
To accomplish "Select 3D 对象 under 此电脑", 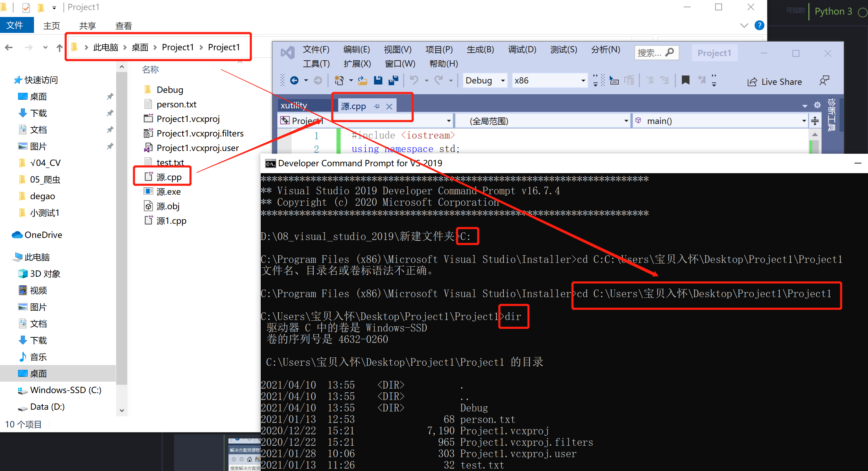I will tap(45, 274).
